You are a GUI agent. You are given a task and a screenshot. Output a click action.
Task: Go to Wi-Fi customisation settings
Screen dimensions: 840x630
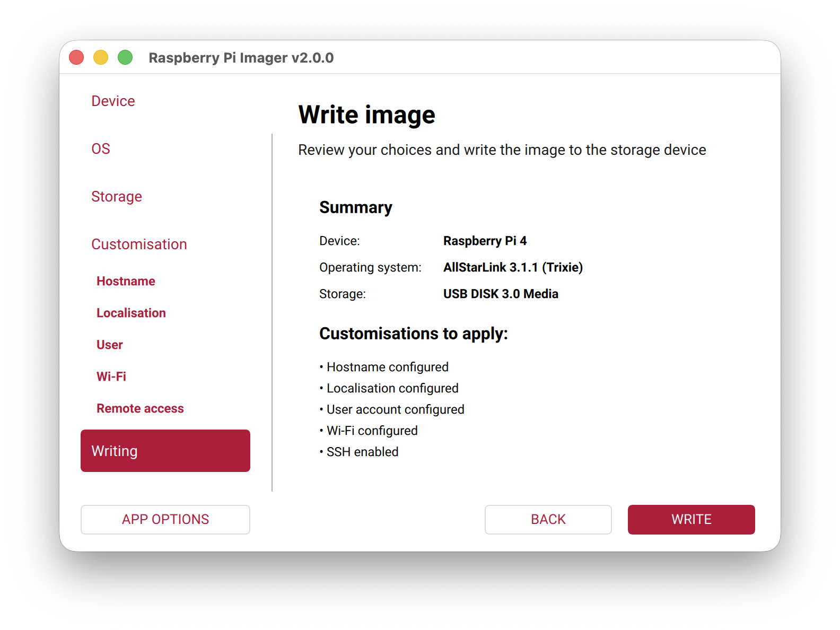[x=111, y=377]
